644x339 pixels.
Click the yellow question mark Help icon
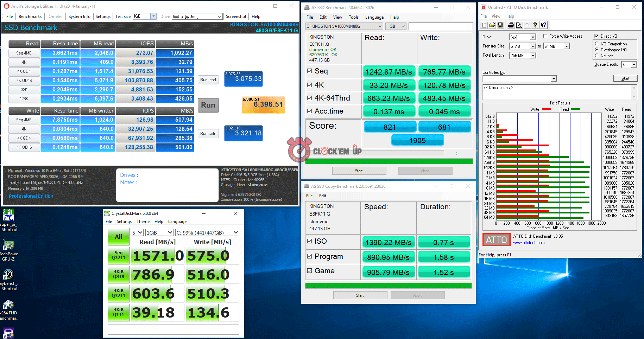[x=535, y=25]
